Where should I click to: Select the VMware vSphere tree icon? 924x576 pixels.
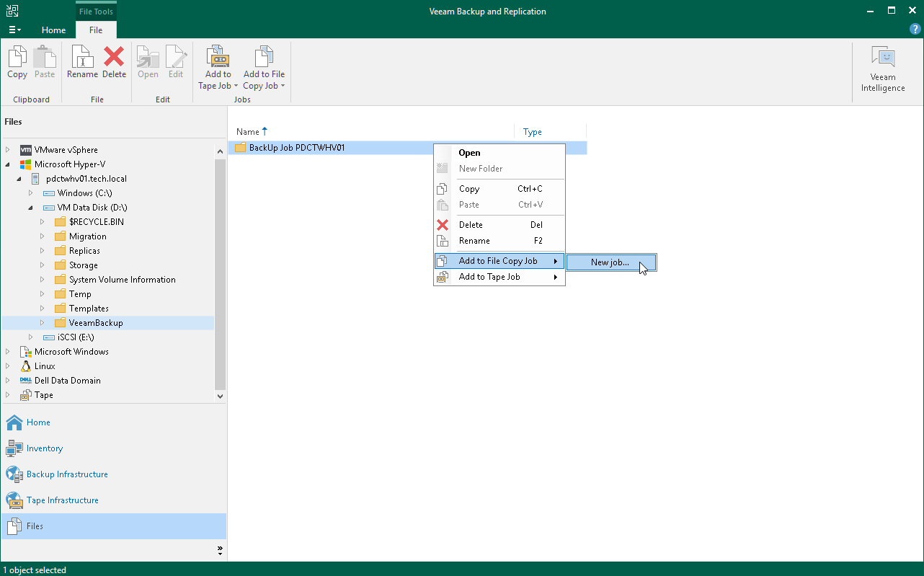pyautogui.click(x=25, y=150)
